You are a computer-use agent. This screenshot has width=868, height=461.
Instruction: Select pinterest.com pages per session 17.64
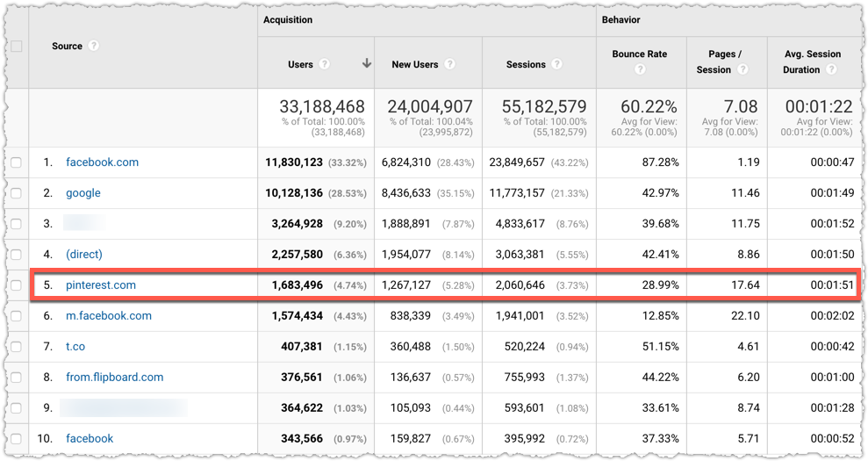click(746, 285)
